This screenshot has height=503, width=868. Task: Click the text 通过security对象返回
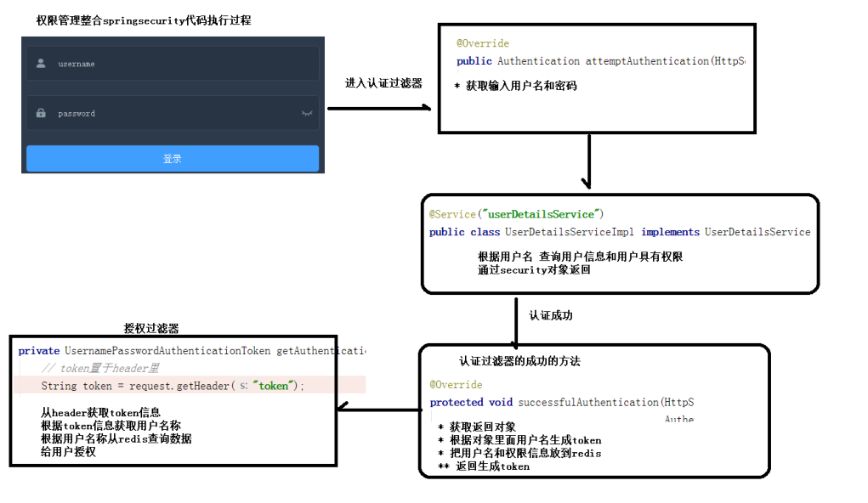pyautogui.click(x=534, y=270)
